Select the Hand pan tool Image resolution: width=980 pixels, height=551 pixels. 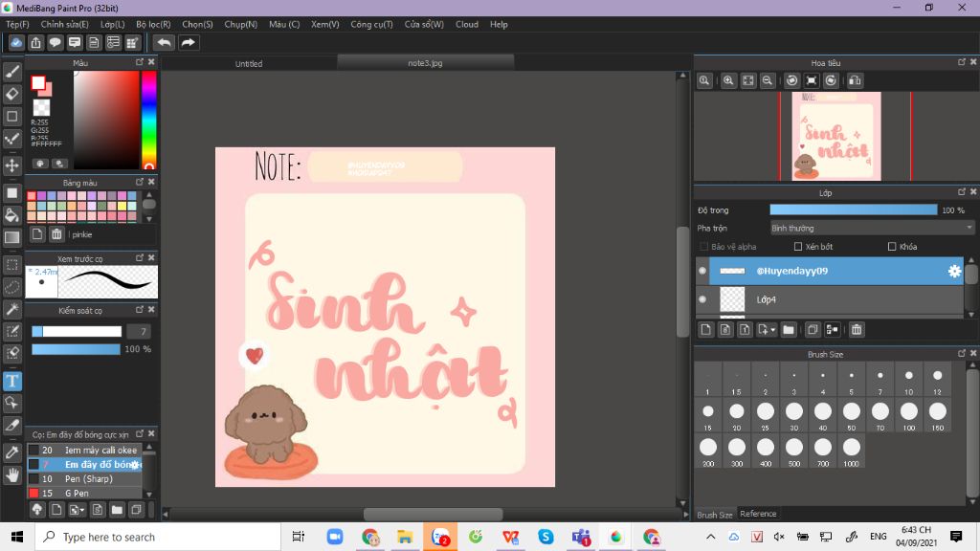(x=12, y=474)
